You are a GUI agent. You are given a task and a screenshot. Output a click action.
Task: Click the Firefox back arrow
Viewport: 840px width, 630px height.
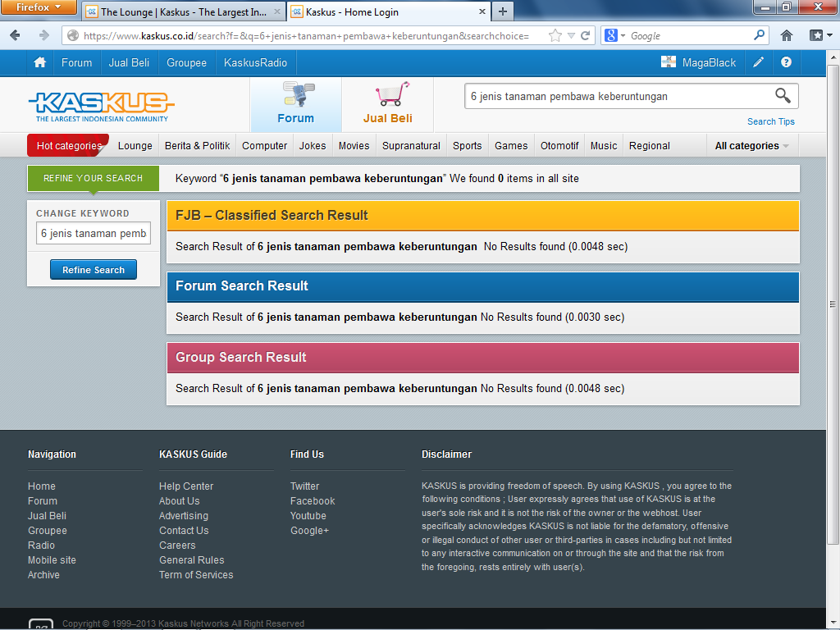[15, 35]
